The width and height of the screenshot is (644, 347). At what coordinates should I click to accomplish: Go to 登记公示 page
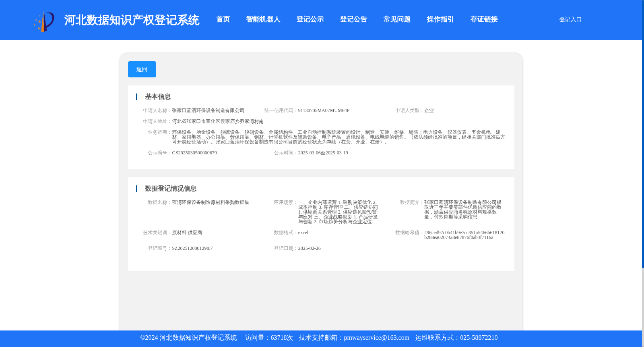point(310,19)
